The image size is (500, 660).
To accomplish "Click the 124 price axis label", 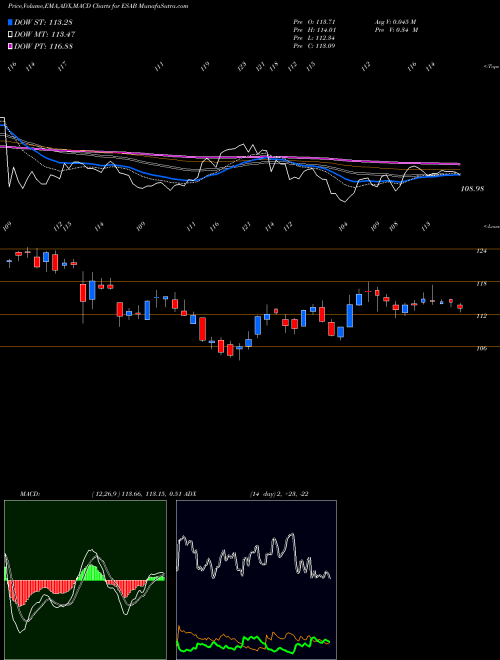I will 481,251.
